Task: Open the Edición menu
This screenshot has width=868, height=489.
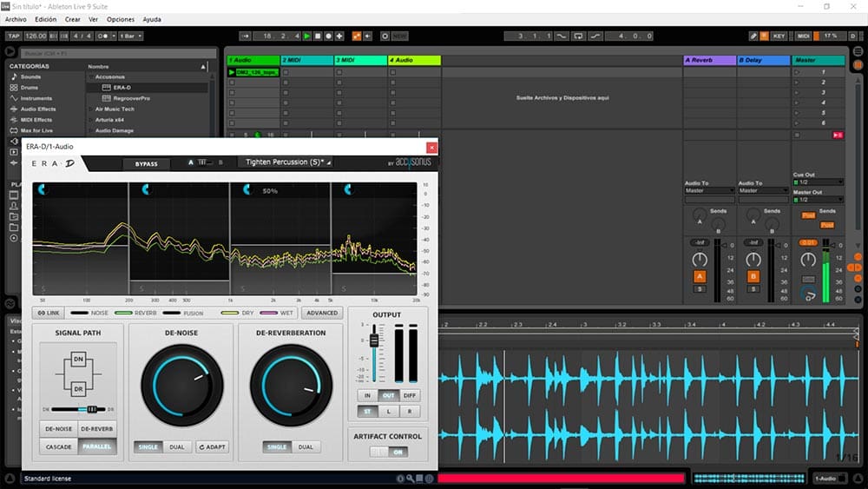Action: (46, 19)
